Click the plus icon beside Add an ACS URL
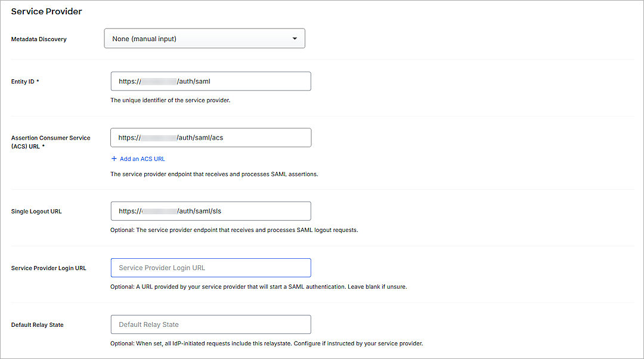Viewport: 644px width, 359px height. tap(114, 159)
